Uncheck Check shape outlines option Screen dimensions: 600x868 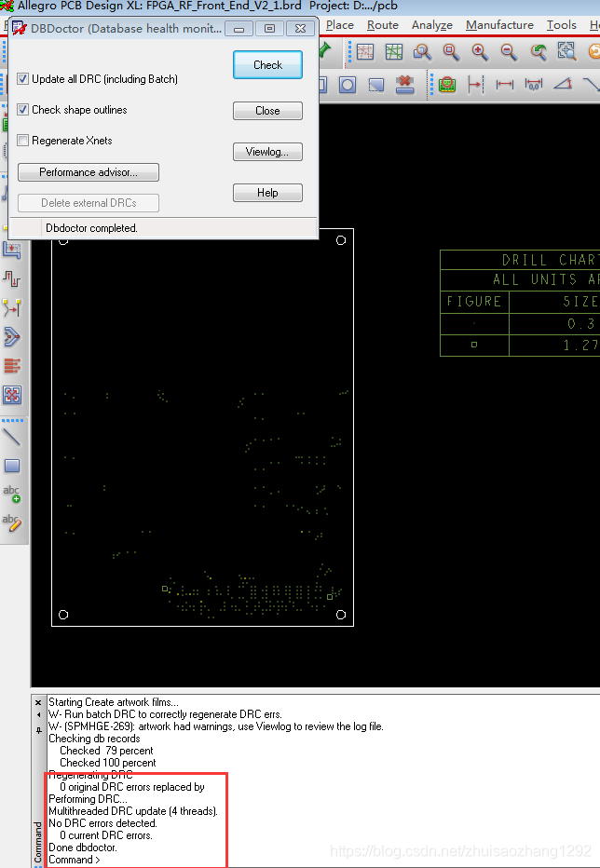click(22, 110)
